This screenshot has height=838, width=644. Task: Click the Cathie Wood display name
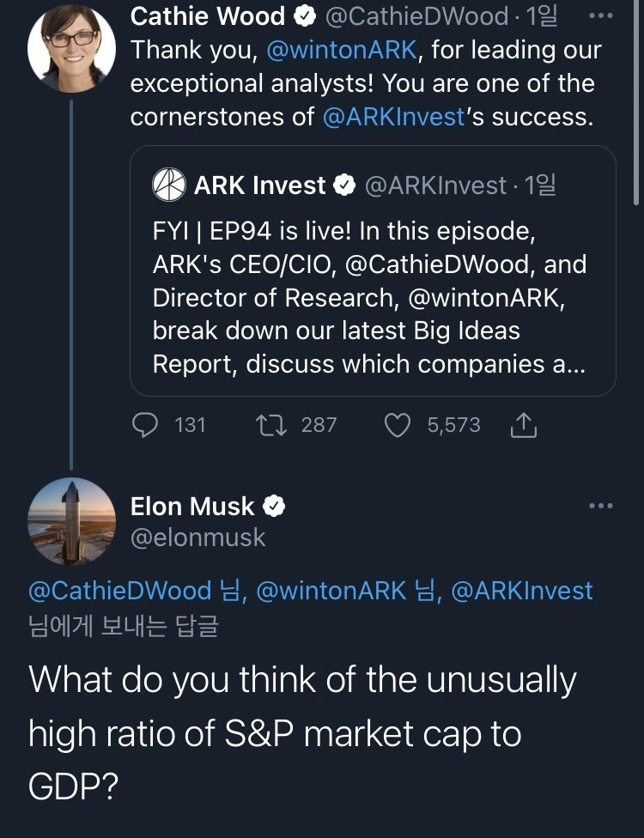pos(207,16)
